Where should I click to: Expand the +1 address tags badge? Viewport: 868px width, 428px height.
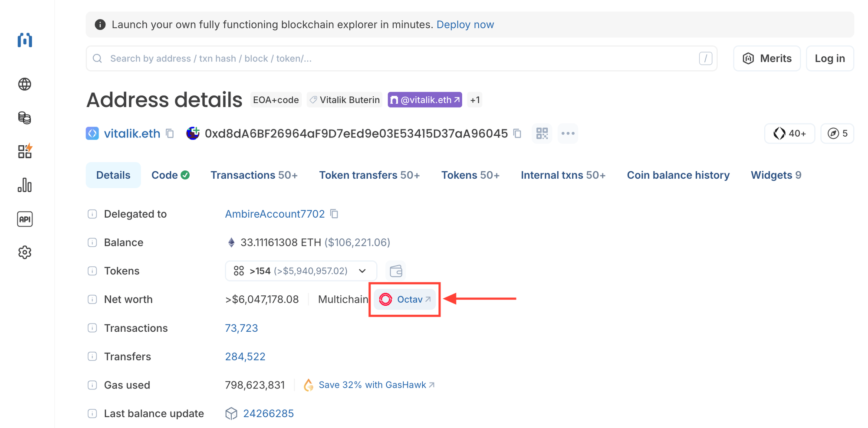click(474, 99)
